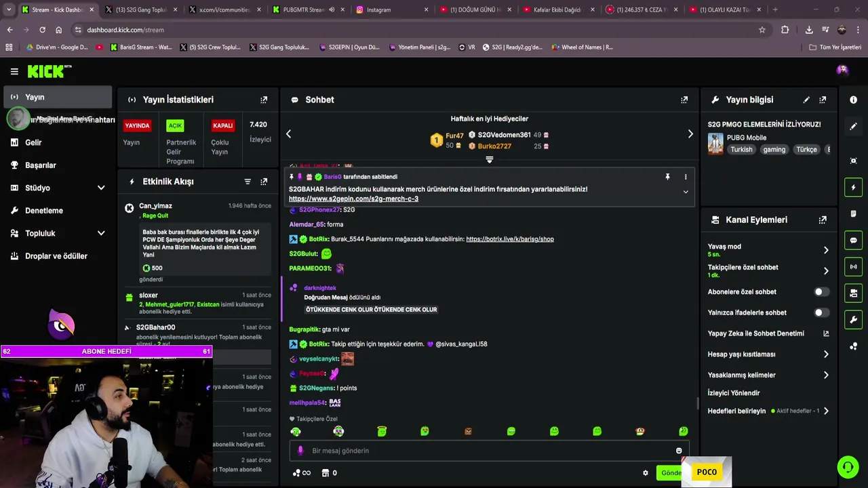Image resolution: width=868 pixels, height=488 pixels.
Task: Click browser address bar dashboard.kick.com/stream
Action: [x=125, y=30]
